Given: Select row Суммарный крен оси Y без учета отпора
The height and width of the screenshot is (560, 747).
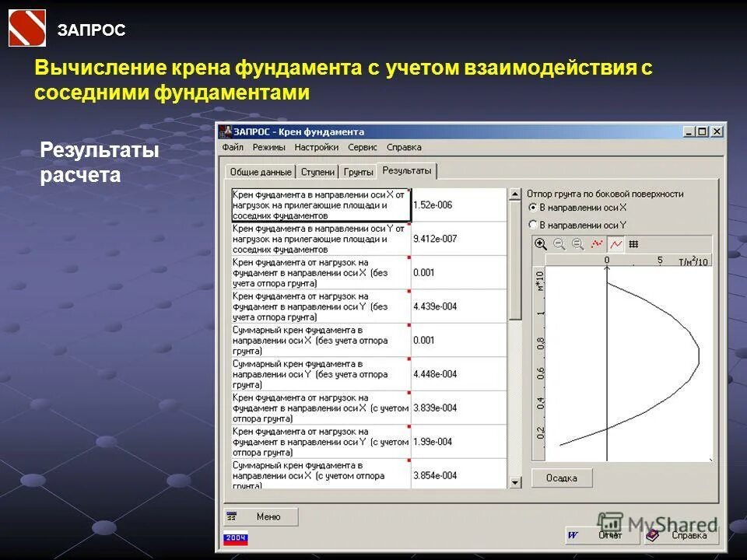Looking at the screenshot, I should pos(321,374).
